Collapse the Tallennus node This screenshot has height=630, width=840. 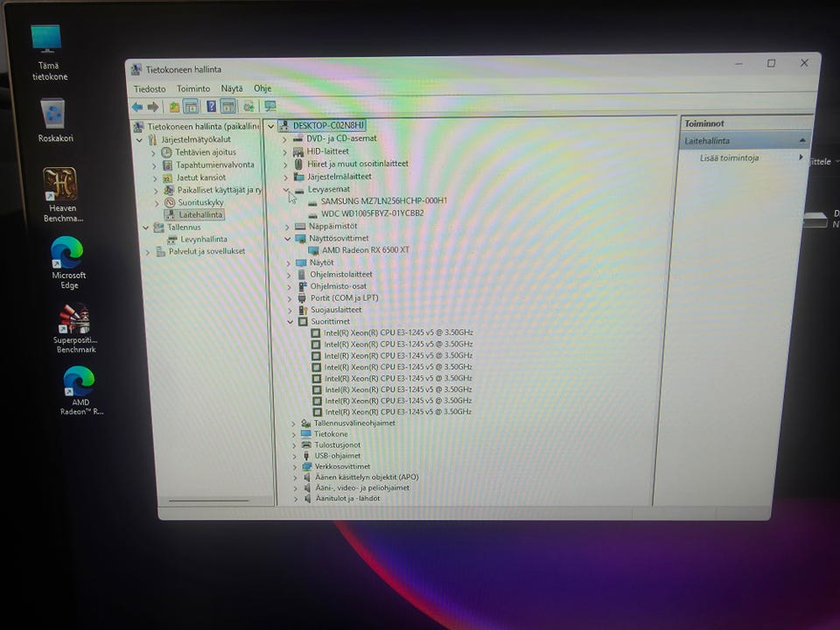(x=146, y=227)
